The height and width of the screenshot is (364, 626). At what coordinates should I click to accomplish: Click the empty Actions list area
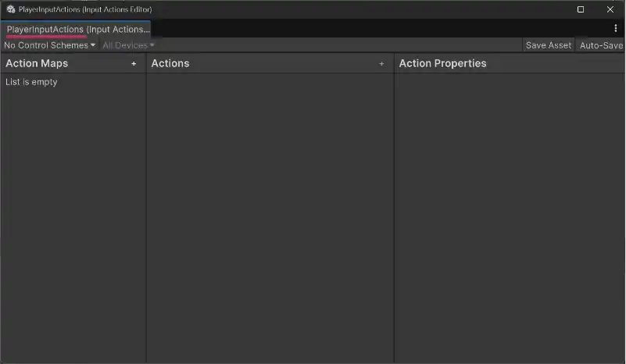pos(270,211)
